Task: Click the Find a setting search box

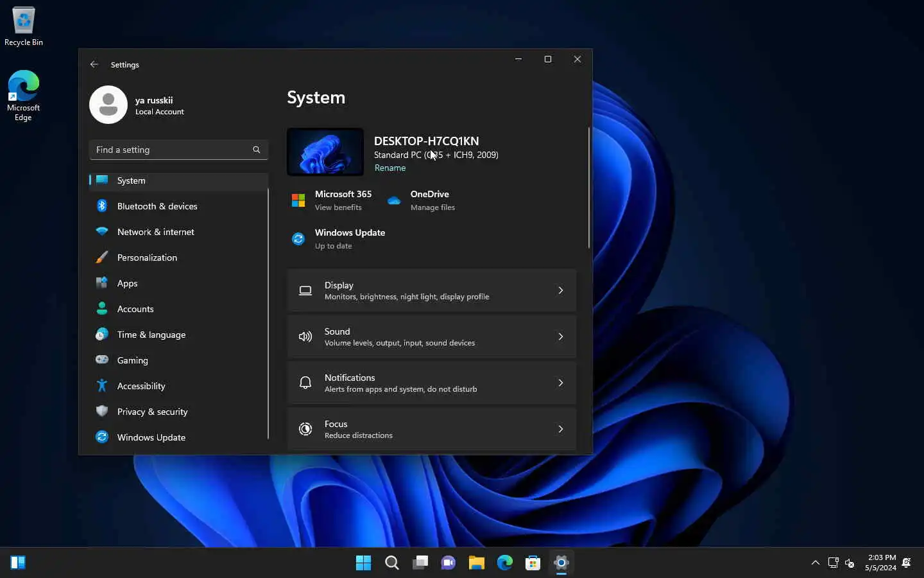Action: 178,150
